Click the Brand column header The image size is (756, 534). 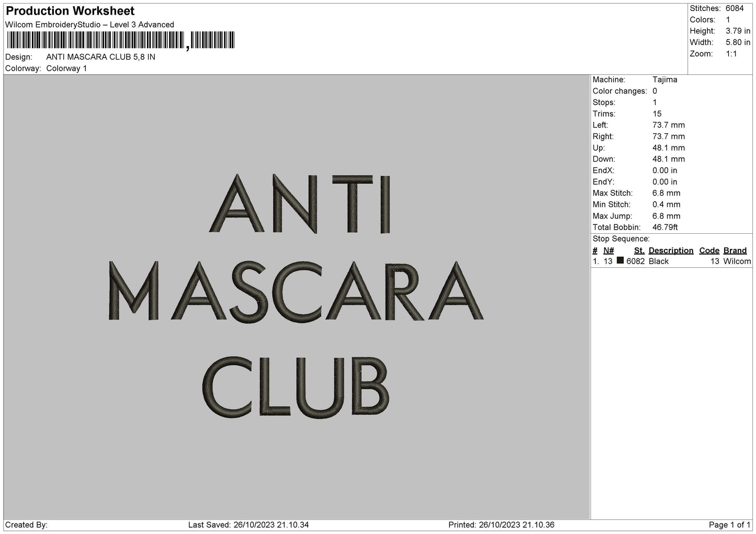coord(735,251)
